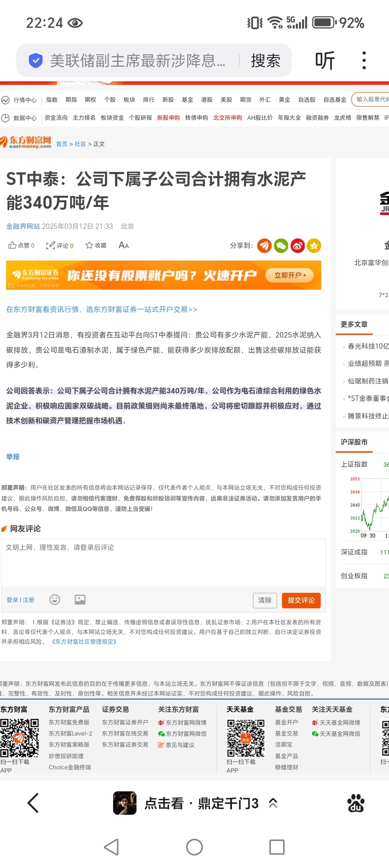Open the 港股 menu item
Screen dimensions: 389x868
pyautogui.click(x=207, y=100)
